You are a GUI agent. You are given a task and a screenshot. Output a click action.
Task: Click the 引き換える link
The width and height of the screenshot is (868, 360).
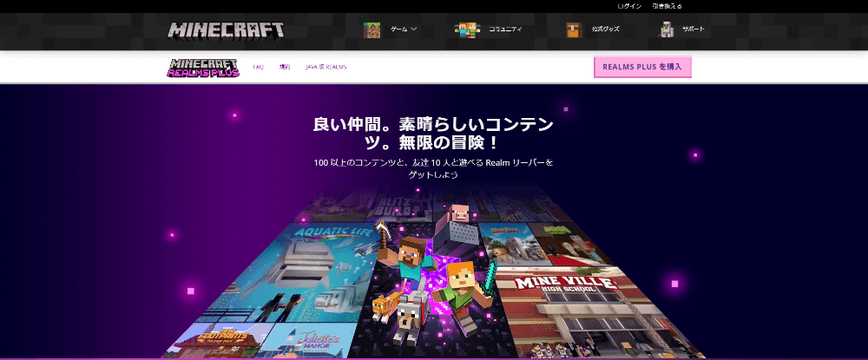667,6
